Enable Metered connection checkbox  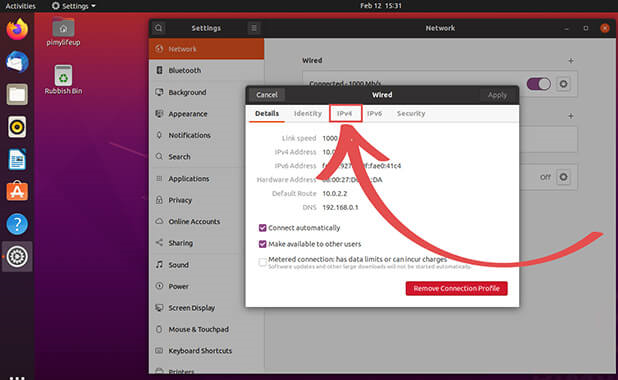[x=262, y=262]
